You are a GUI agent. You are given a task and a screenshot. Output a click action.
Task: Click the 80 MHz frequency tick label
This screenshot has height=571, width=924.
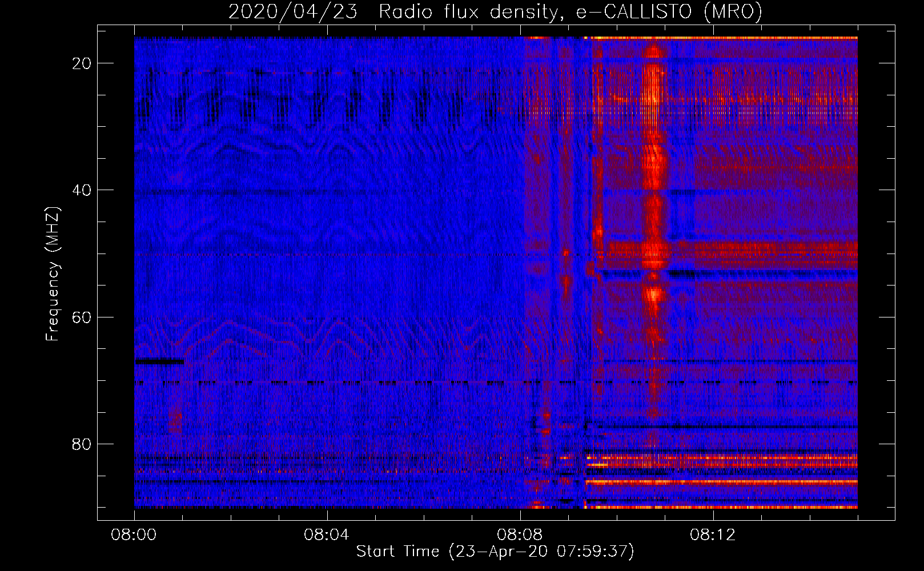coord(82,444)
